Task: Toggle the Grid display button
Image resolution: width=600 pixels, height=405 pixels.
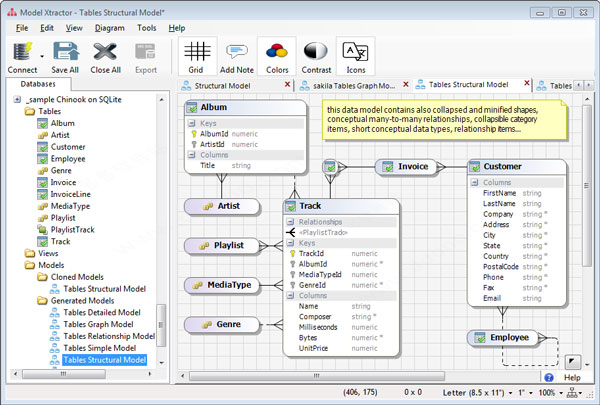Action: click(x=198, y=51)
